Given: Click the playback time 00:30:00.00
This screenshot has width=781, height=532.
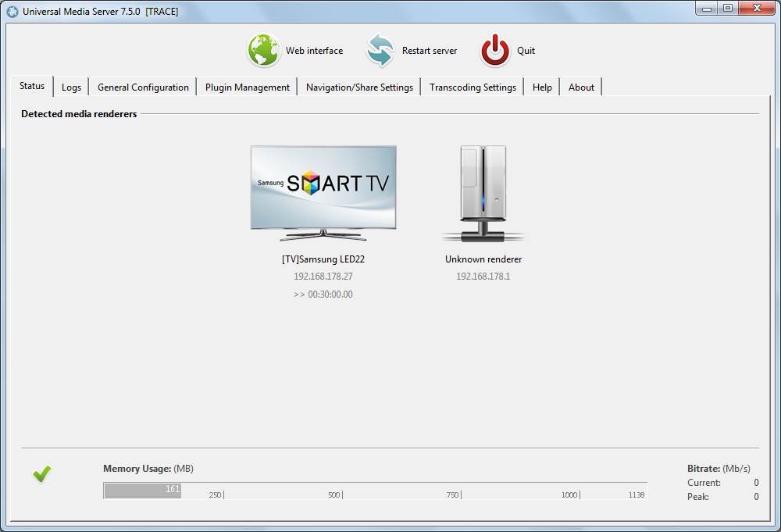Looking at the screenshot, I should pyautogui.click(x=330, y=294).
